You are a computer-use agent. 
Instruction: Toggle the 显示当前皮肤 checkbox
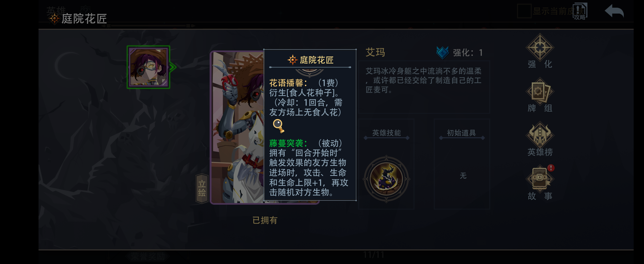(524, 11)
